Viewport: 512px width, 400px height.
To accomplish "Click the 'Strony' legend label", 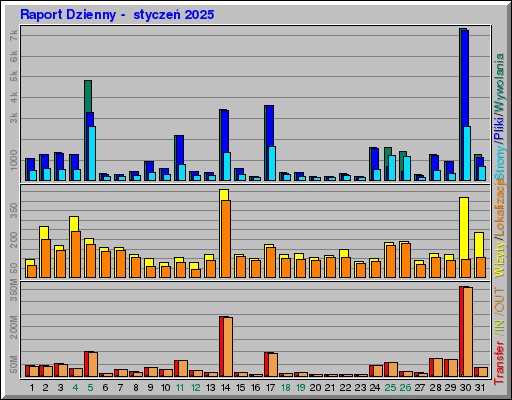I will [499, 162].
